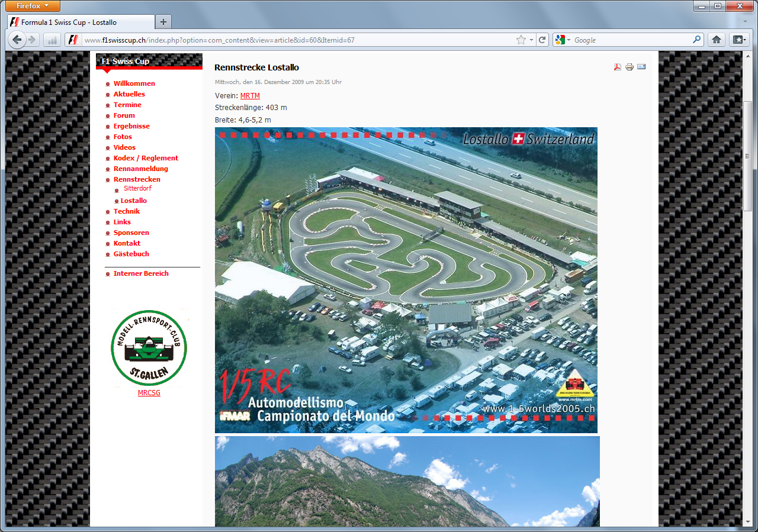Open the Rennstrecken link

(137, 179)
